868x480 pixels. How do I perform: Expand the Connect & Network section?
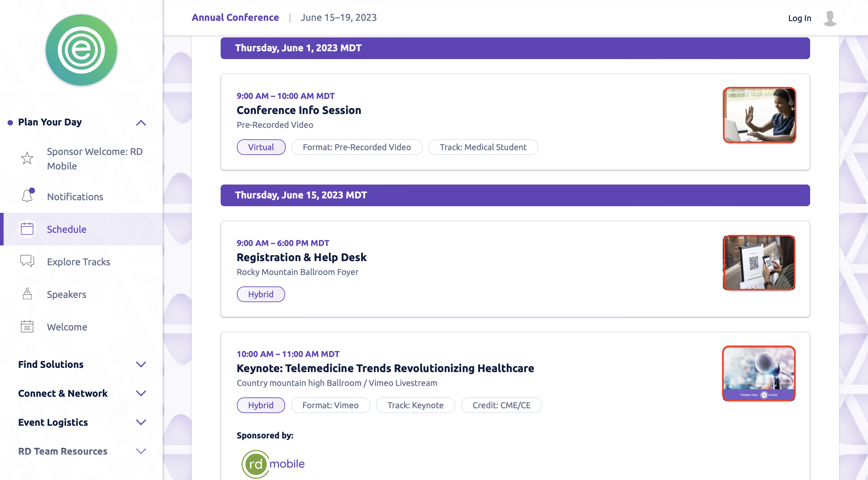tap(141, 393)
